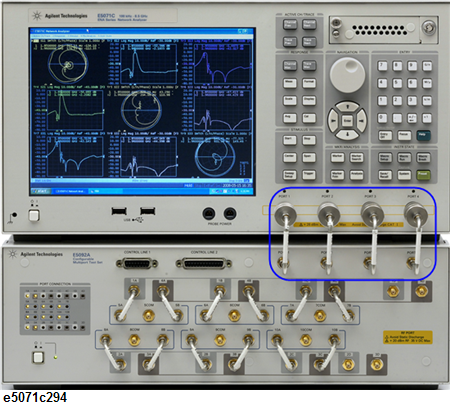The image size is (450, 407).
Task: Hit the green Preset key
Action: click(x=423, y=174)
